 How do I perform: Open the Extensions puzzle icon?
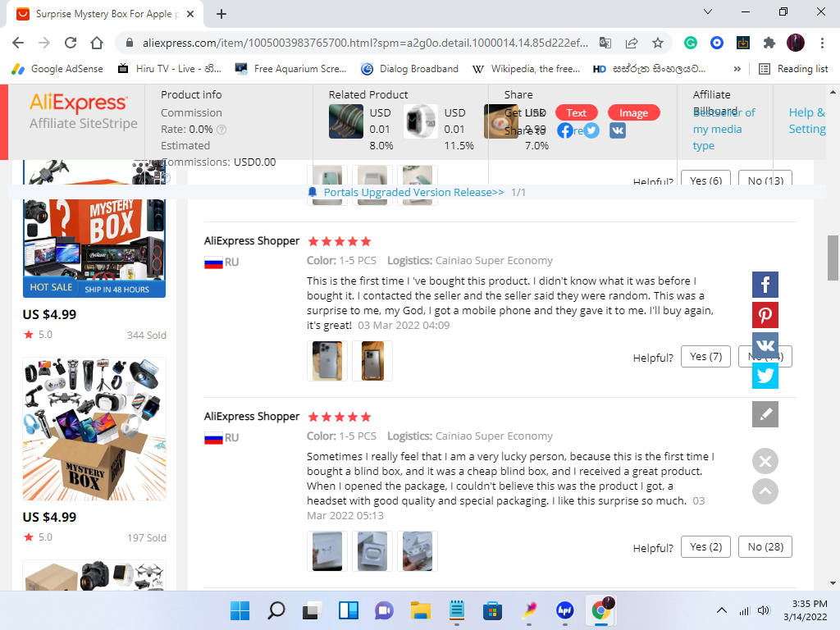[769, 43]
